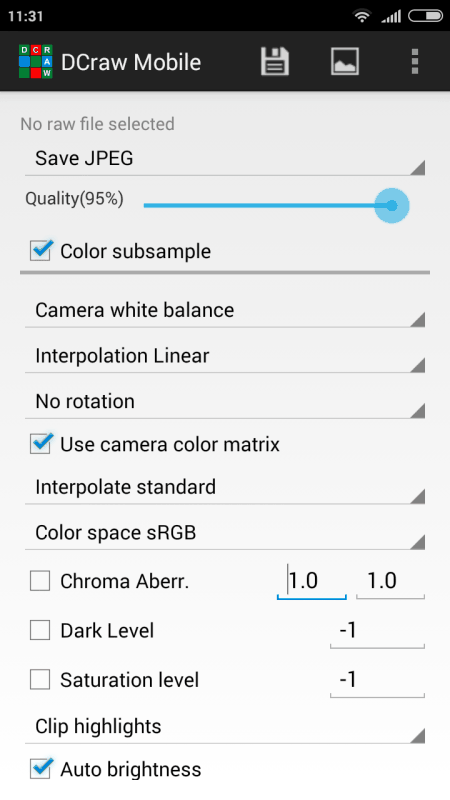Open the three-dot overflow menu
The height and width of the screenshot is (800, 450).
[415, 62]
